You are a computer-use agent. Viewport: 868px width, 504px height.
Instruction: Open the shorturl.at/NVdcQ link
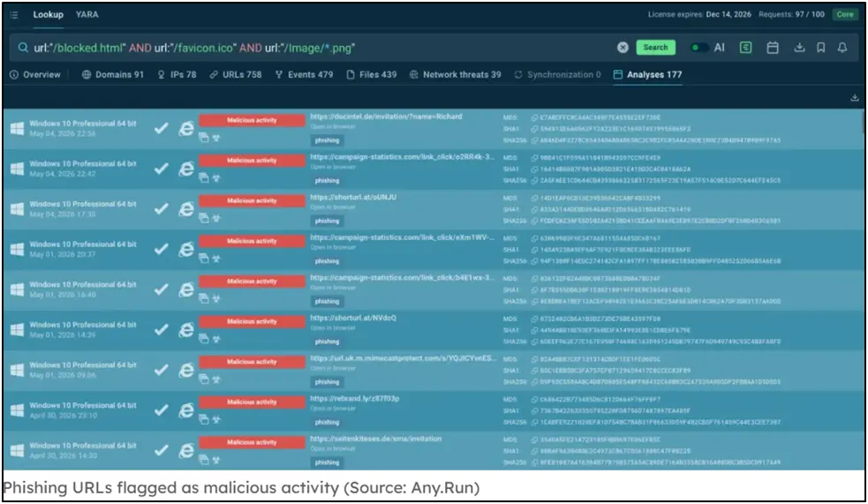pos(353,318)
